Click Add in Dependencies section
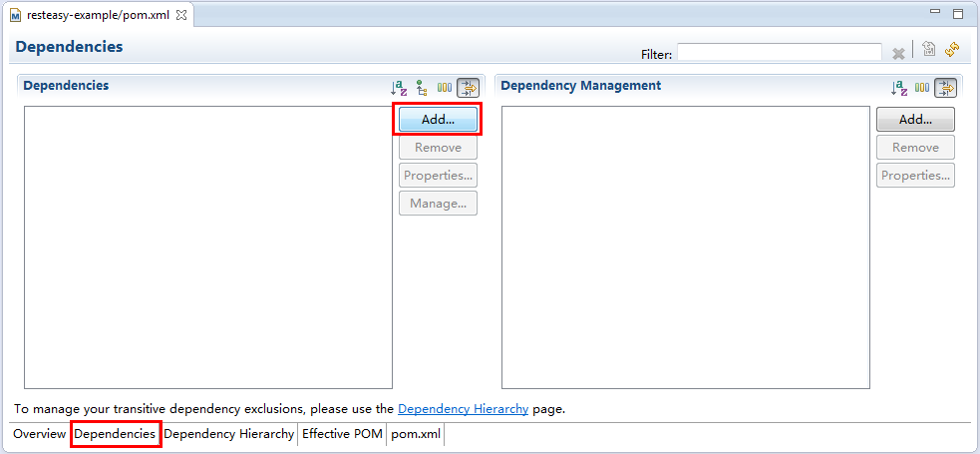Image resolution: width=980 pixels, height=454 pixels. (438, 120)
